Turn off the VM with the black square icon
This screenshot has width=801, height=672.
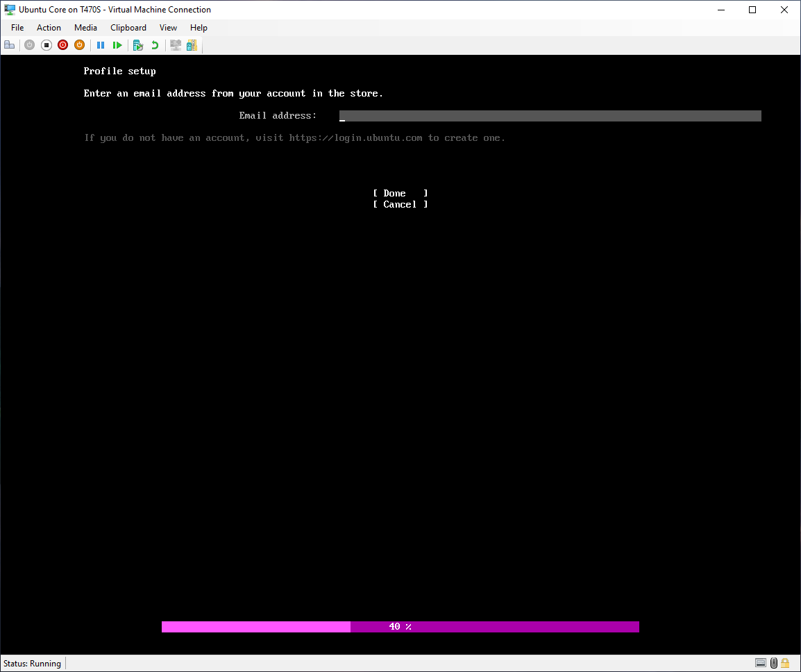47,45
